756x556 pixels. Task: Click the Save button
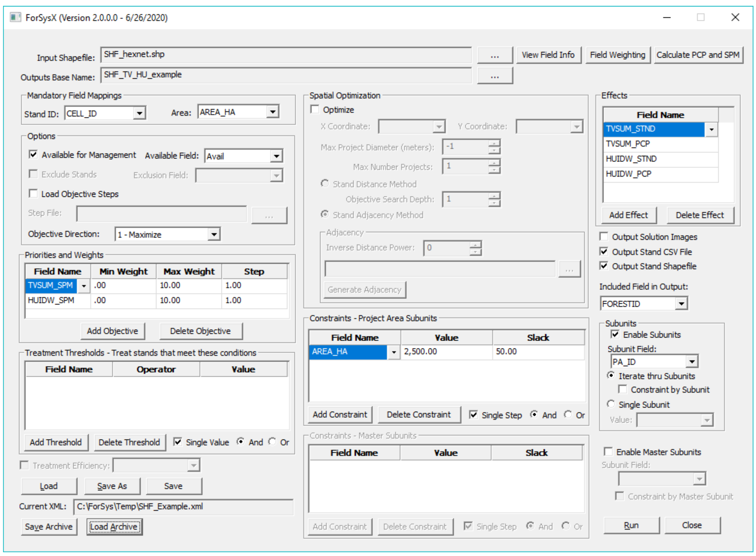174,486
